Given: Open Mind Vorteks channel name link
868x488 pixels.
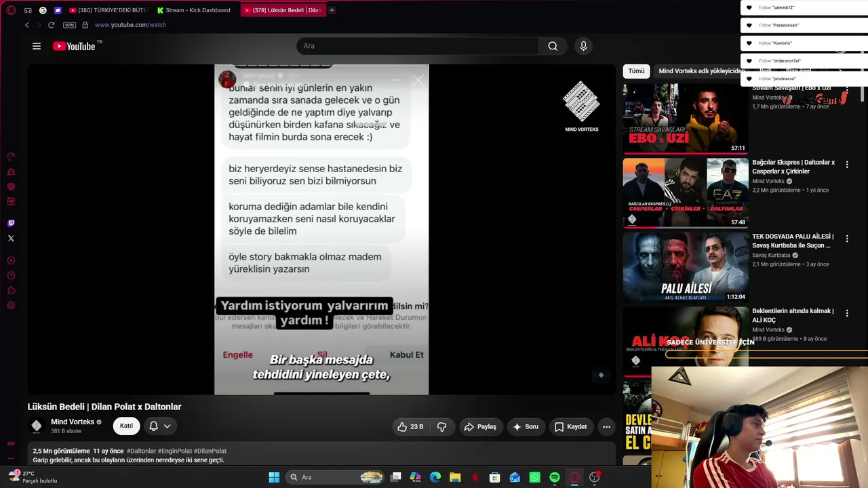Looking at the screenshot, I should pyautogui.click(x=73, y=422).
